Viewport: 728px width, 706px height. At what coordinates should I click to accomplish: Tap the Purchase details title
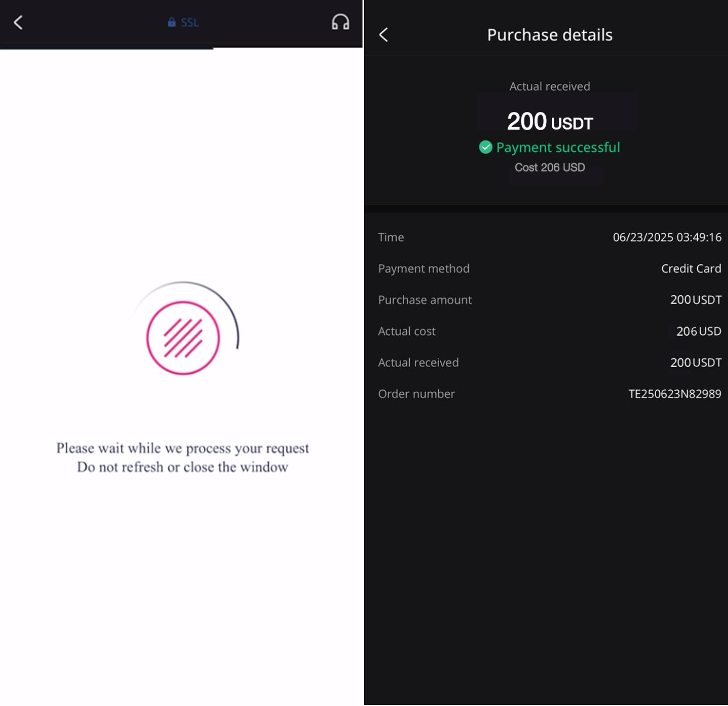(550, 35)
